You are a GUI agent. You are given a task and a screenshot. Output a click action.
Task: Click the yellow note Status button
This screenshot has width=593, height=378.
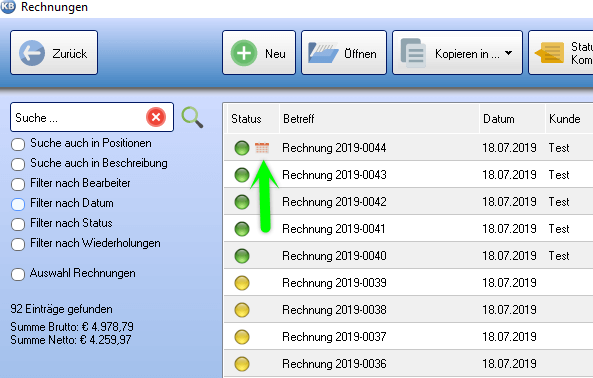tap(560, 53)
